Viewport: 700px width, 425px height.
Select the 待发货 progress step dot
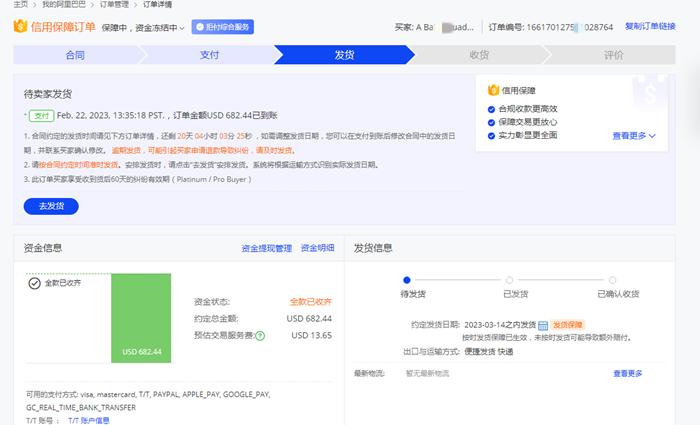coord(406,280)
